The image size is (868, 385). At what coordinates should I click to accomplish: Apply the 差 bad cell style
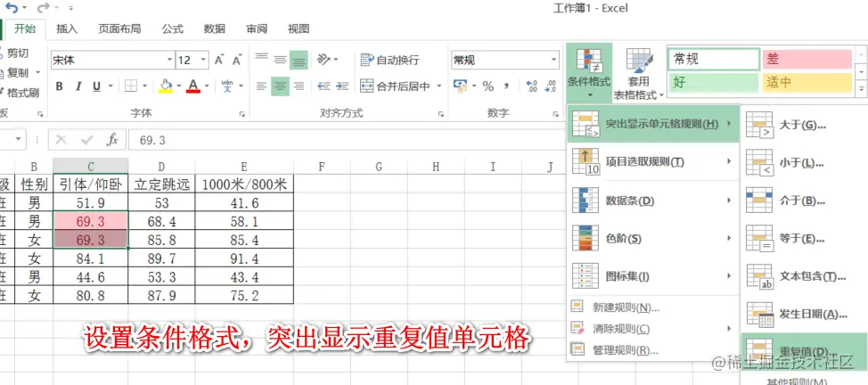pos(807,59)
